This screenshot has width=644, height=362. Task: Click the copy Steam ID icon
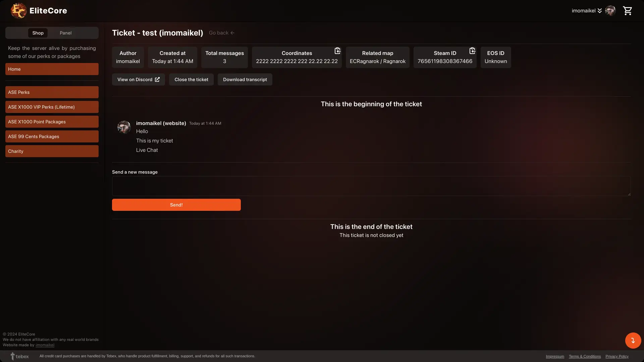coord(472,50)
